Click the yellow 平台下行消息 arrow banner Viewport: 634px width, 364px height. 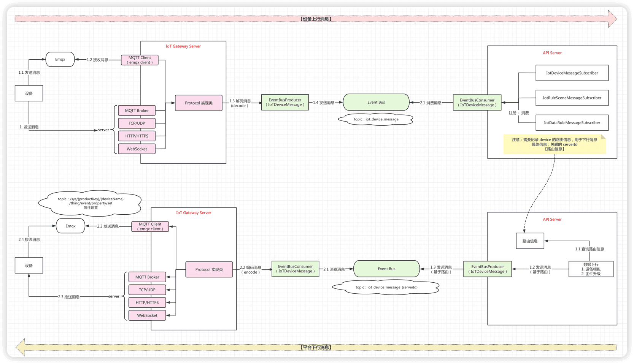pos(316,347)
